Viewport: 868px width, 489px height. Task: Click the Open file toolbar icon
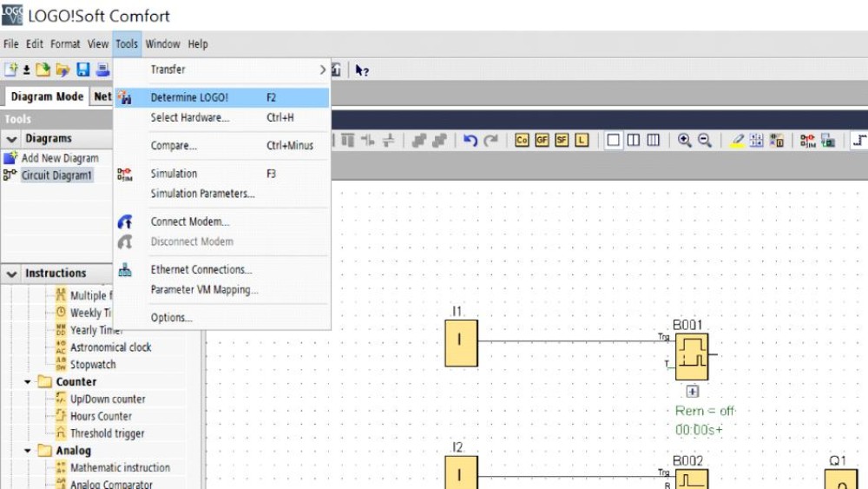pyautogui.click(x=43, y=69)
